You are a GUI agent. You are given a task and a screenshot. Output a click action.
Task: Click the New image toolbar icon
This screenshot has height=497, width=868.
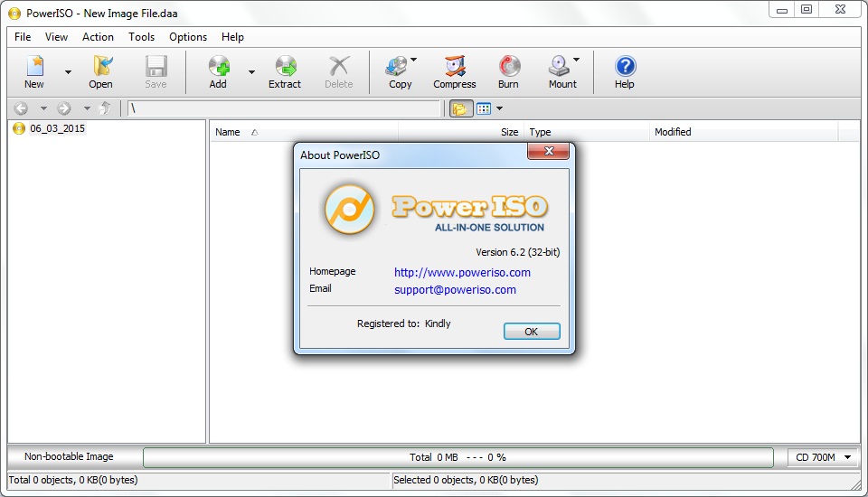click(x=34, y=70)
